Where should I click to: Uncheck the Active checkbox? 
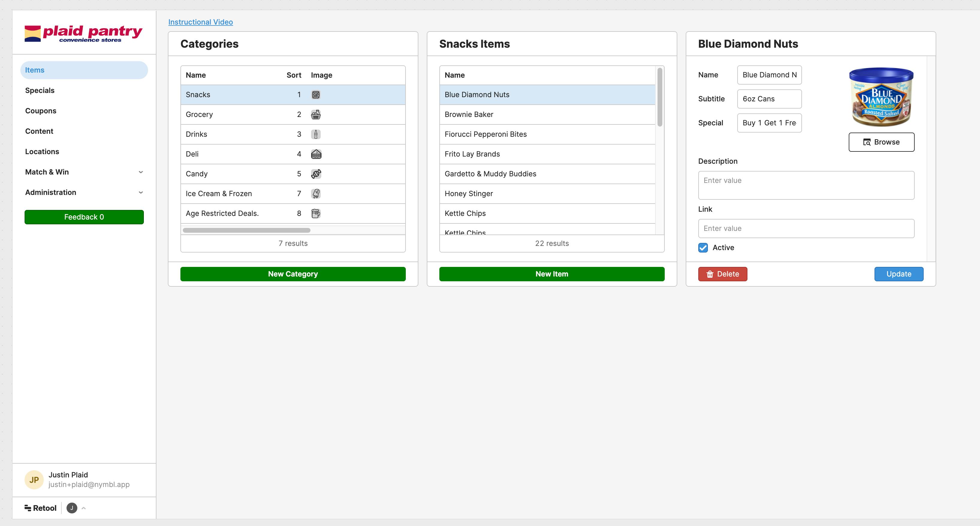point(703,248)
